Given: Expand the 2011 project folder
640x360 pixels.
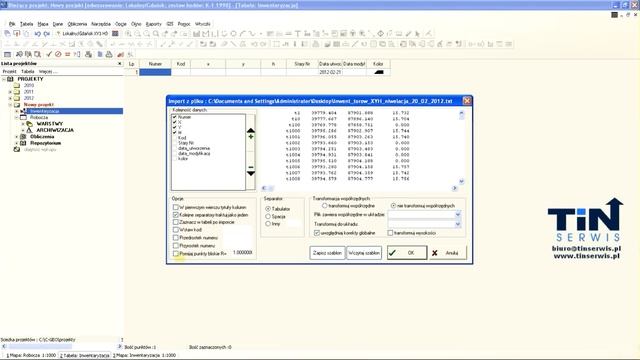Looking at the screenshot, I should click(x=10, y=92).
